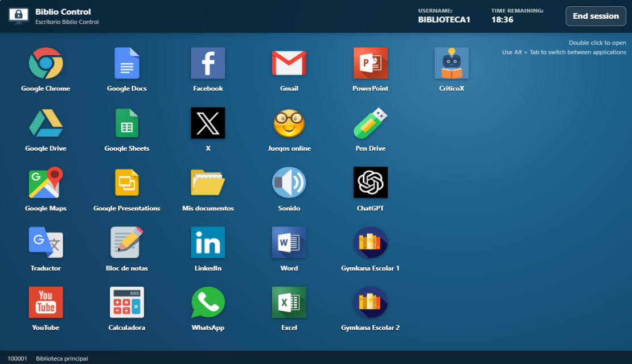Viewport: 632px width, 364px height.
Task: Launch Excel from its icon
Action: click(x=289, y=303)
